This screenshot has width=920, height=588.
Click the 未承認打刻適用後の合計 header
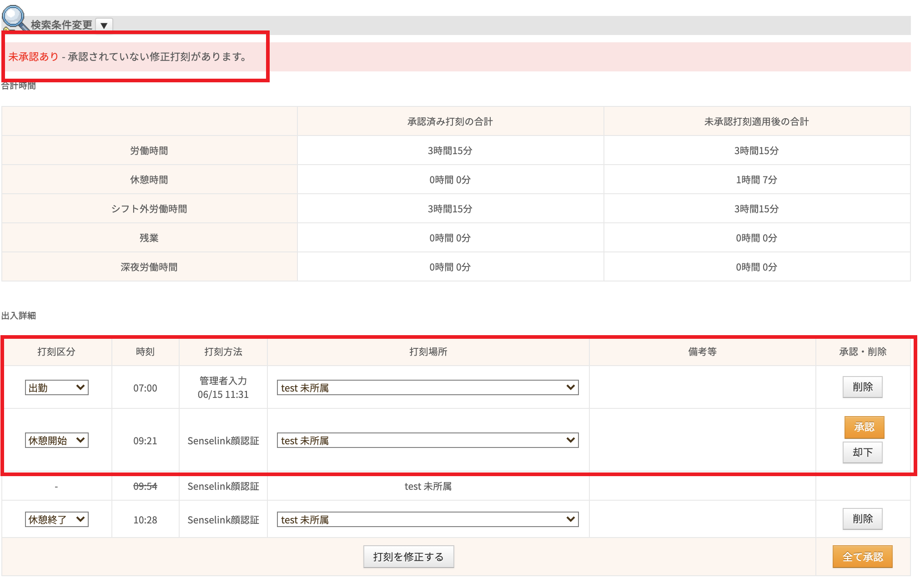(x=756, y=121)
